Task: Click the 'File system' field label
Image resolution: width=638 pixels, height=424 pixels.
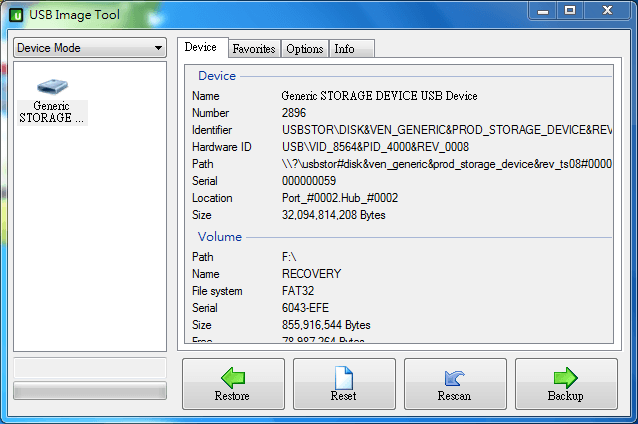Action: [x=217, y=291]
